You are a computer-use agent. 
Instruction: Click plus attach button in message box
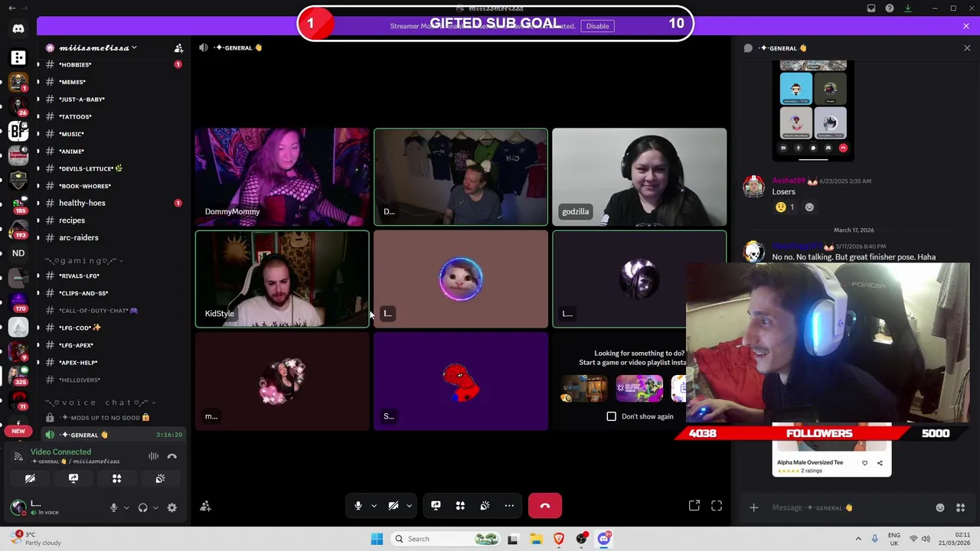coord(753,507)
